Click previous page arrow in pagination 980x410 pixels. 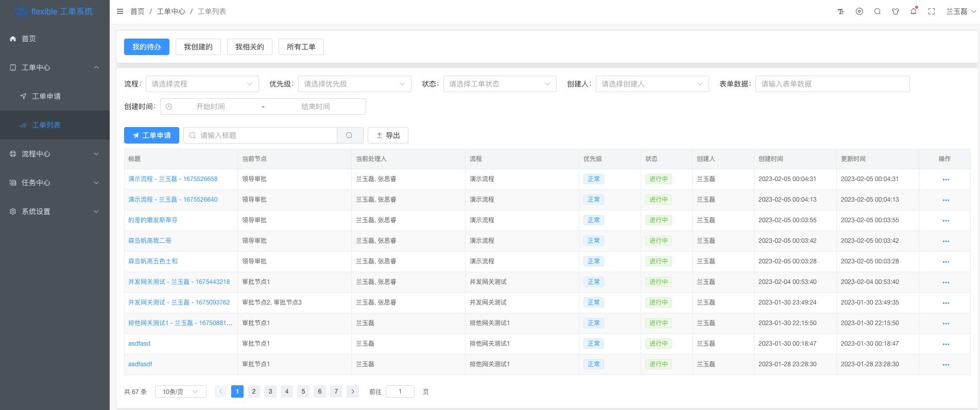[221, 391]
